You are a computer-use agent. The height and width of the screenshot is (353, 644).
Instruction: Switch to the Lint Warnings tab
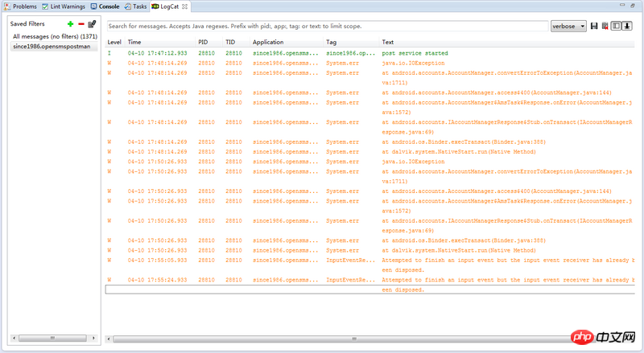coord(64,6)
